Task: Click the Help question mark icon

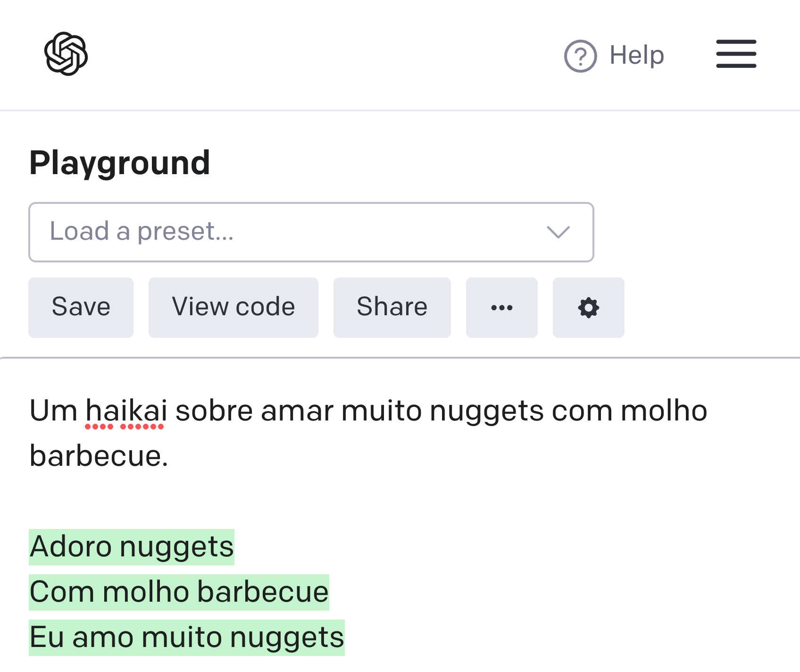Action: coord(580,56)
